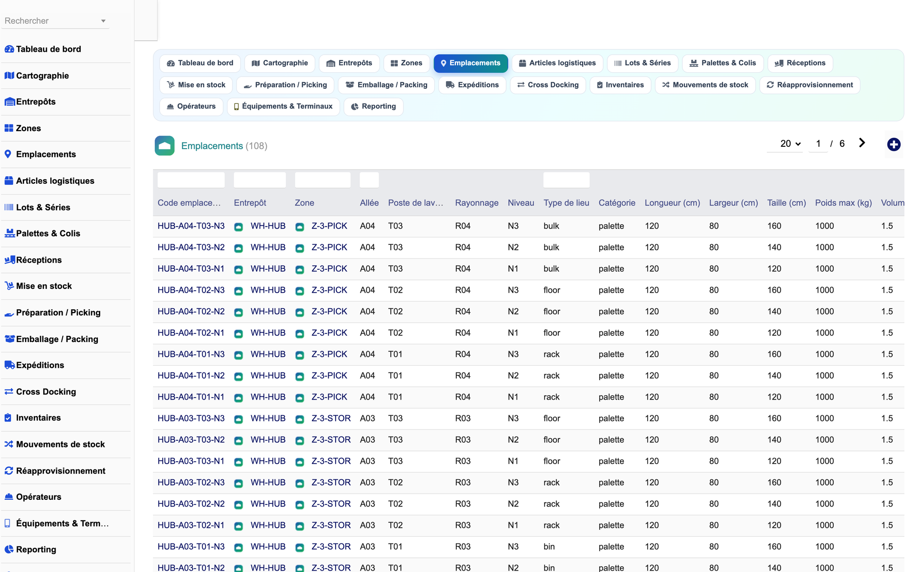Click the Inventaires clipboard icon in the sidebar
This screenshot has width=924, height=572.
[x=8, y=418]
